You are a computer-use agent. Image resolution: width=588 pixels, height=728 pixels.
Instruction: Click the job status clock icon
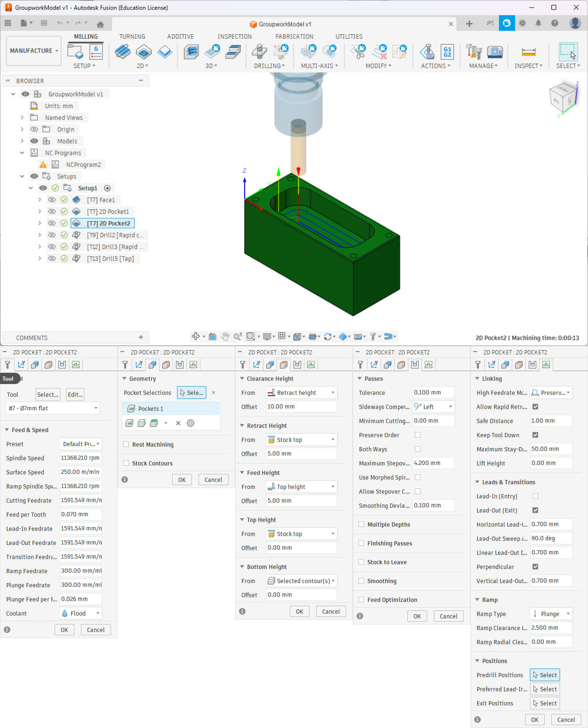(x=523, y=23)
